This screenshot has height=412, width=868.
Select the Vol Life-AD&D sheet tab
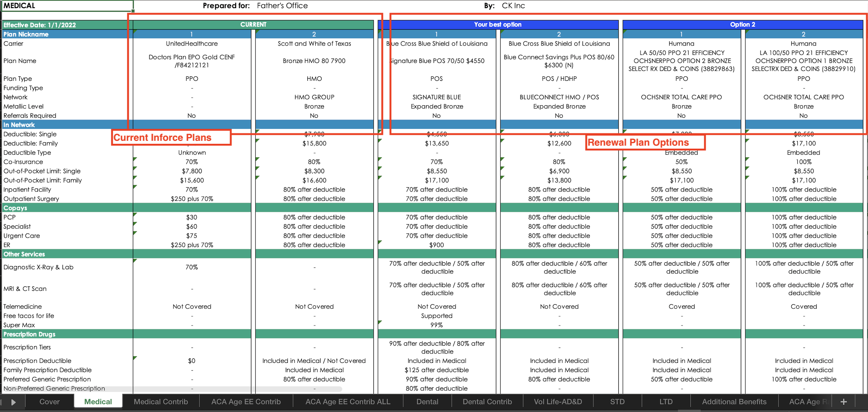pos(558,402)
